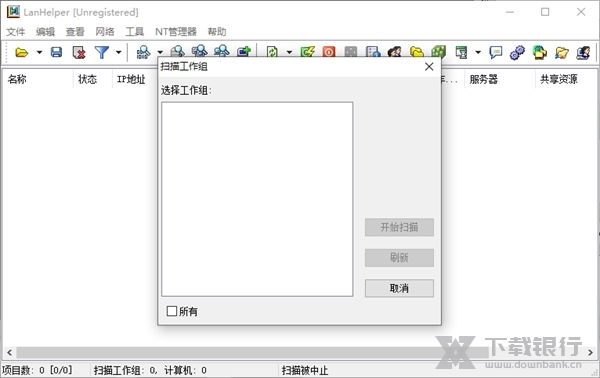Open the dropdown arrow next to scan IP icon
Viewport: 600px width, 378px height.
[x=160, y=52]
